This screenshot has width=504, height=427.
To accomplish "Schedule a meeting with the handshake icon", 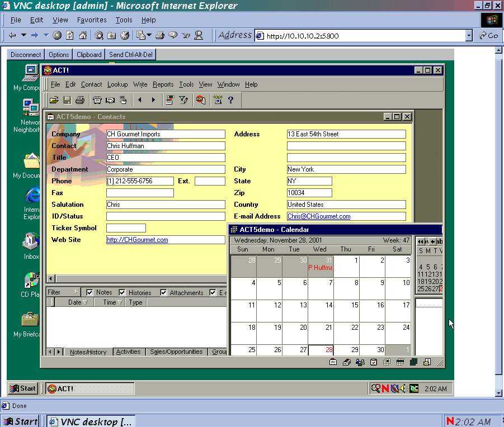I will (110, 100).
